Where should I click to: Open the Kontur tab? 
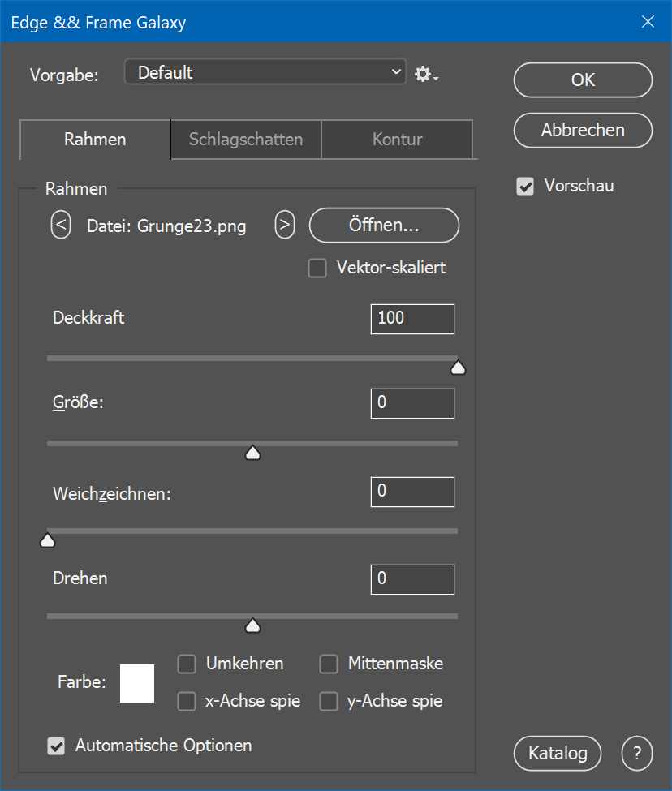point(397,140)
